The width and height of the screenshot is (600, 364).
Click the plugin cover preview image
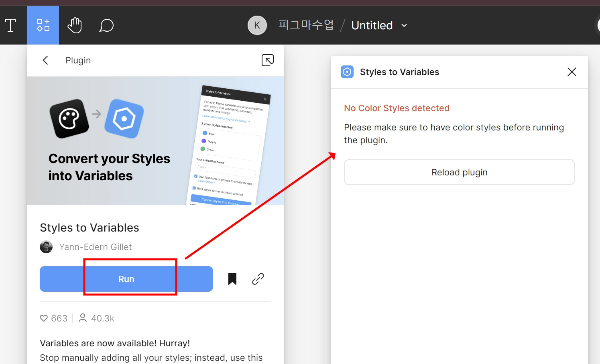click(155, 140)
